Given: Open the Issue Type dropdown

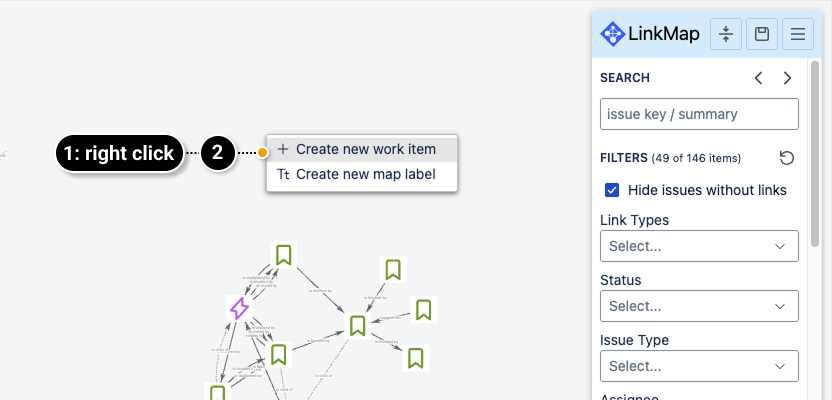Looking at the screenshot, I should 699,366.
